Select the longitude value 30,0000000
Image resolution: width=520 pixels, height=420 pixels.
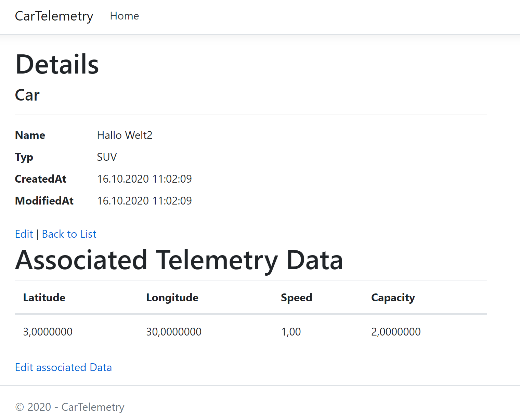174,332
